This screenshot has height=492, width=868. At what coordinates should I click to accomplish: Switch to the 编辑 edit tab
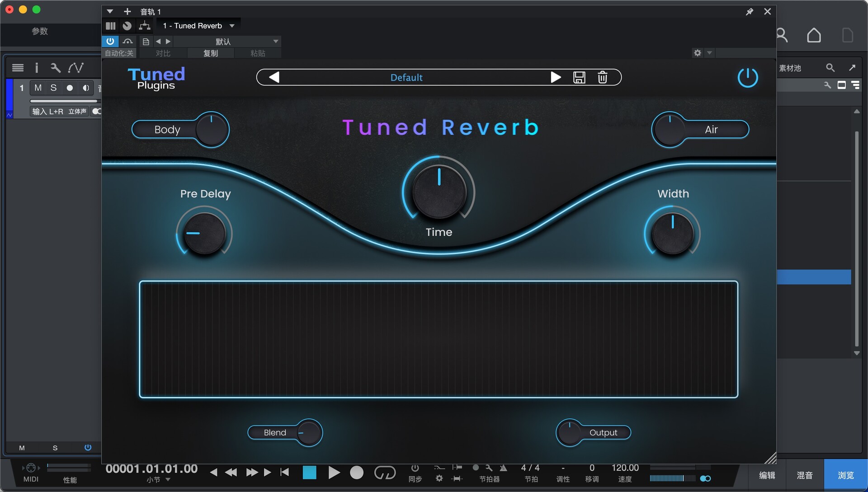click(767, 475)
